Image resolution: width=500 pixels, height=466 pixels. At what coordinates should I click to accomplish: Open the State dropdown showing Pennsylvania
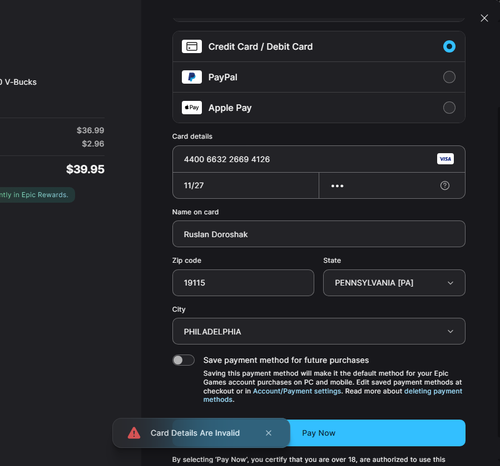pos(394,283)
